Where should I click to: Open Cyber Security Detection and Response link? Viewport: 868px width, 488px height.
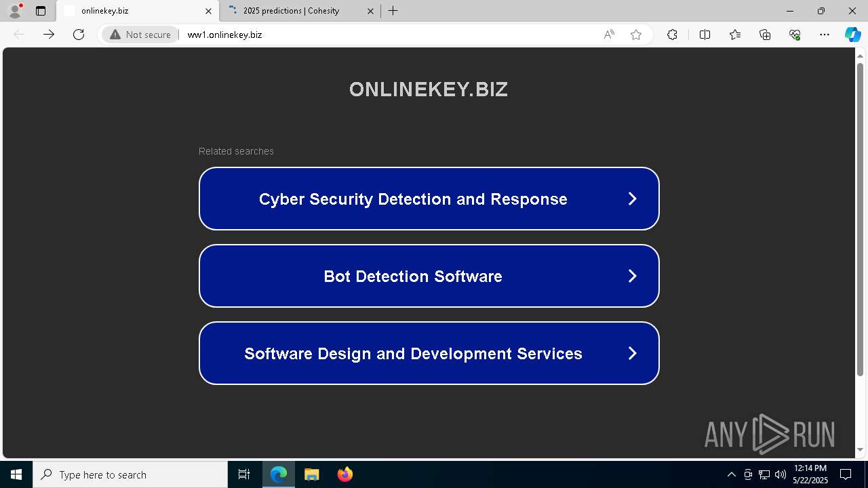(x=429, y=199)
